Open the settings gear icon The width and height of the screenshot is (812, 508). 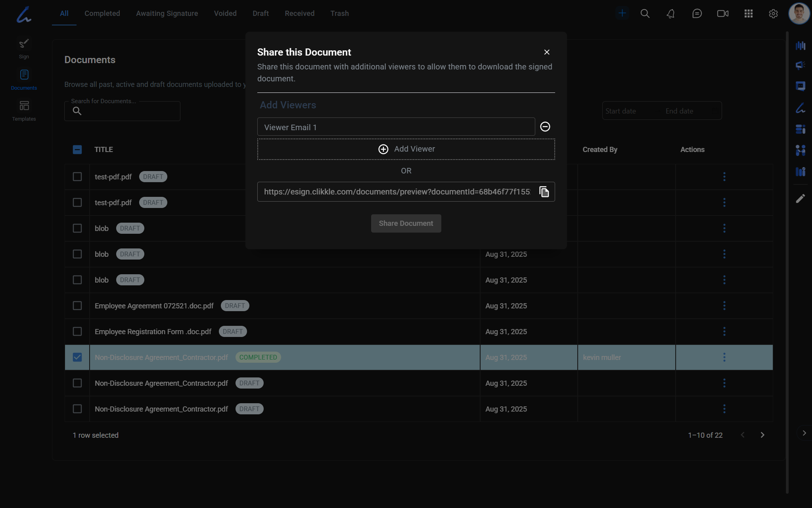(773, 13)
